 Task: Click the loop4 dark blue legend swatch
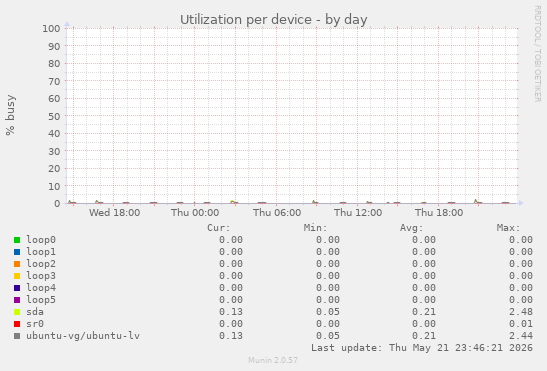point(17,288)
